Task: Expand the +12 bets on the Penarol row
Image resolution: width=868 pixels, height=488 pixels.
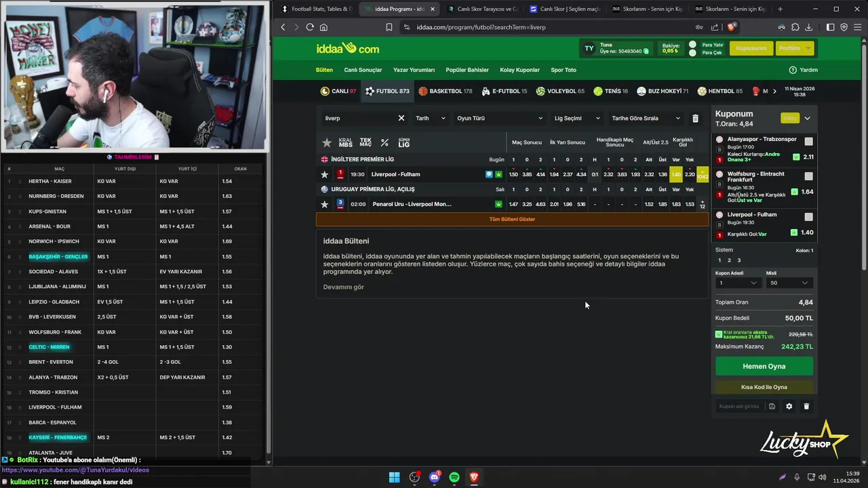Action: pyautogui.click(x=702, y=204)
